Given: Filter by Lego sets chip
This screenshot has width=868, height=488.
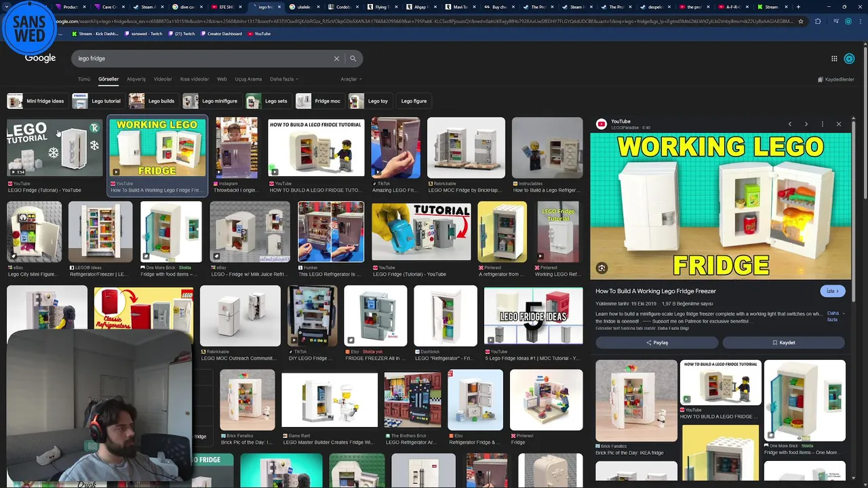Looking at the screenshot, I should point(268,101).
